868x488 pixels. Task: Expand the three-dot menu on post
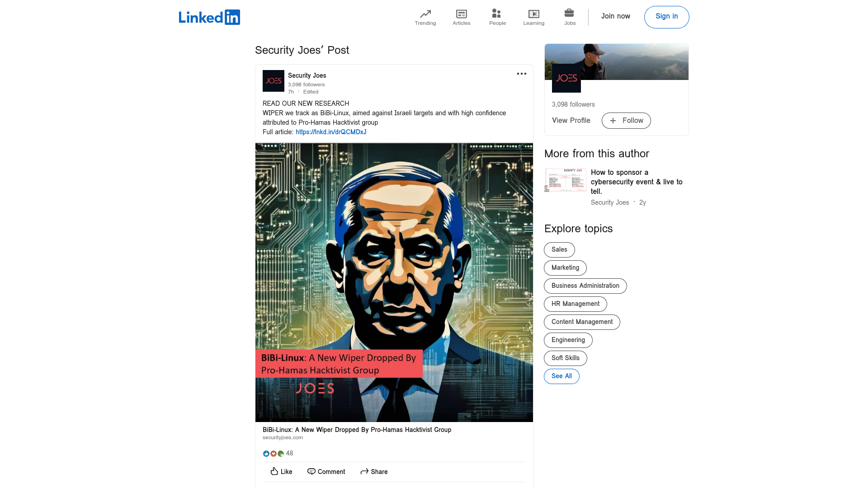click(521, 74)
